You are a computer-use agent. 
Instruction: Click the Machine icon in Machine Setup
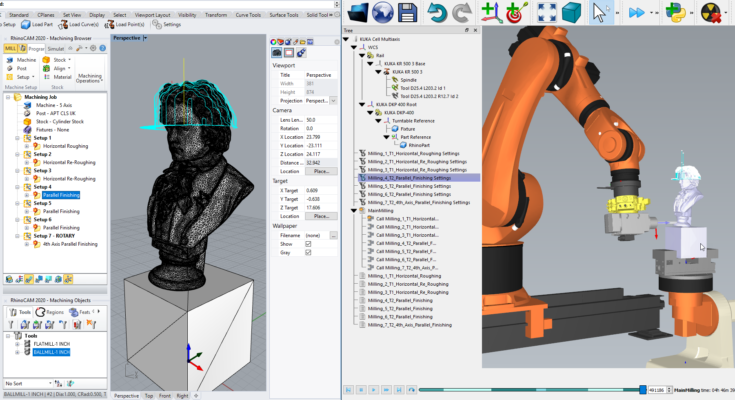pyautogui.click(x=9, y=60)
